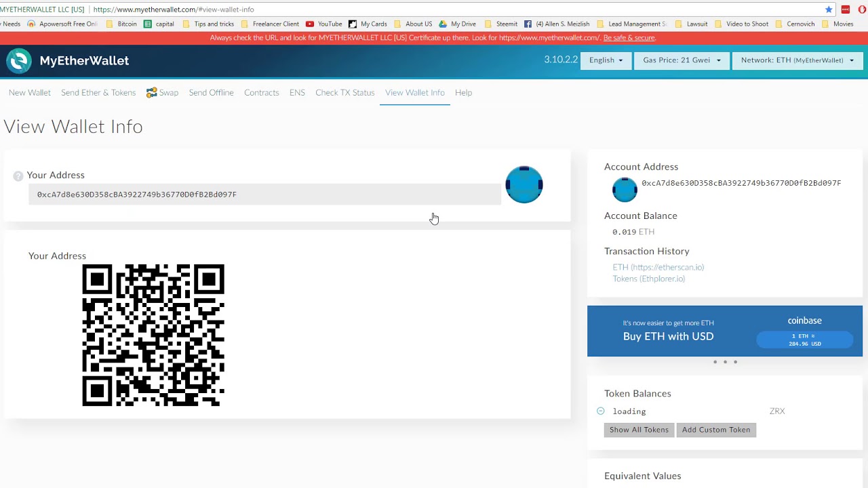Open the ETH etherscan.io transaction history link
The height and width of the screenshot is (488, 868).
coord(658,267)
